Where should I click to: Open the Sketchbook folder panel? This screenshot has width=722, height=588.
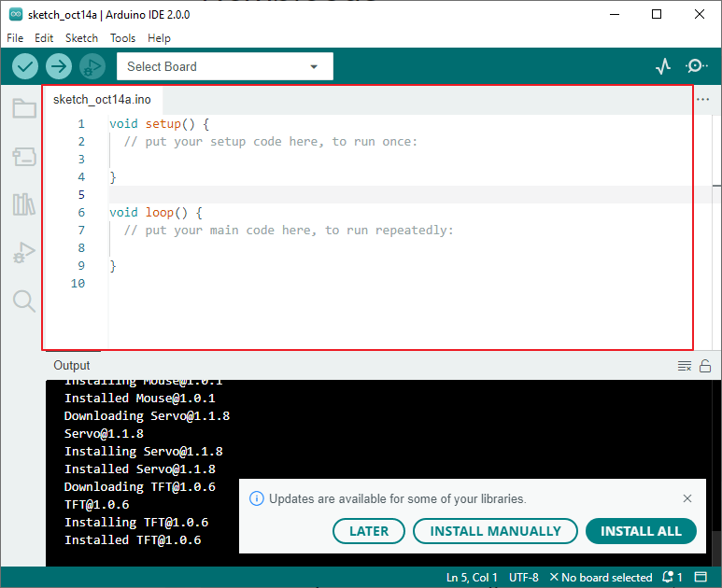coord(23,109)
